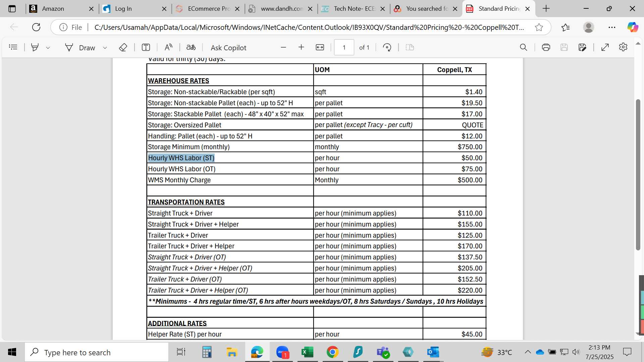Open Outlook from the taskbar
644x362 pixels.
[433, 352]
